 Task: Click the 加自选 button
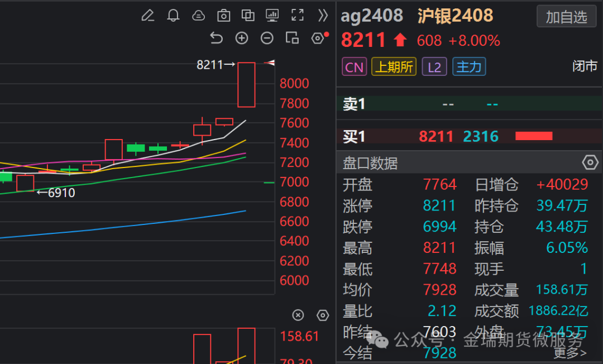567,17
